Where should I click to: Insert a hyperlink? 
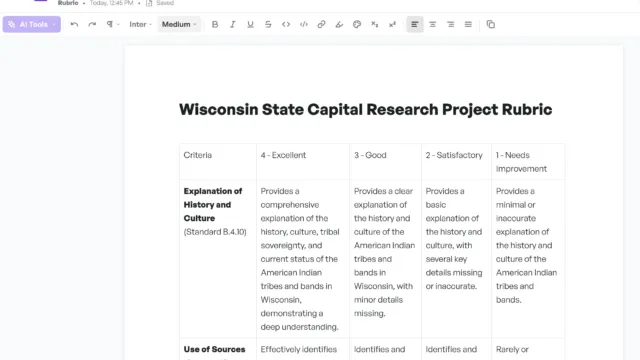pyautogui.click(x=321, y=24)
